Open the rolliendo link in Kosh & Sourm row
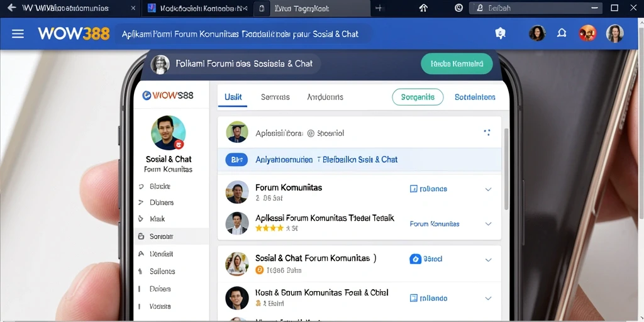The width and height of the screenshot is (644, 322). [434, 298]
